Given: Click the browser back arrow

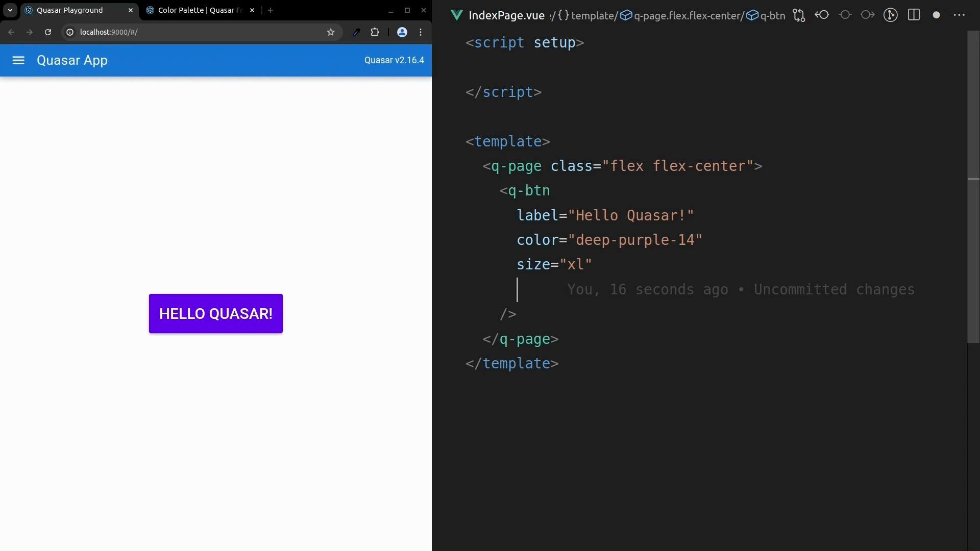Looking at the screenshot, I should [x=11, y=32].
